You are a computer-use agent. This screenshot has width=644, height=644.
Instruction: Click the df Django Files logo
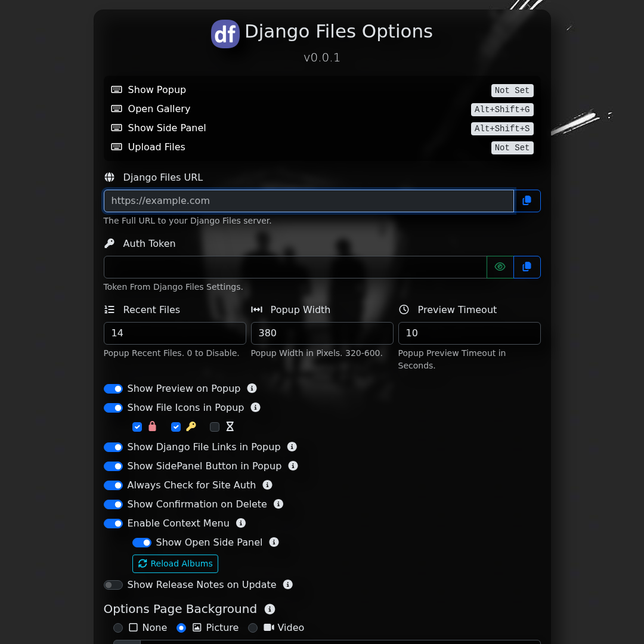point(225,34)
